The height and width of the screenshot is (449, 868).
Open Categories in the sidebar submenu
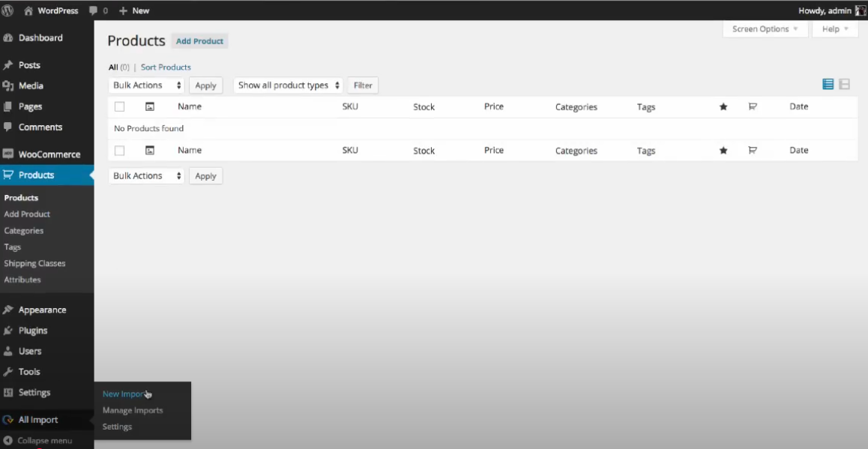tap(24, 231)
